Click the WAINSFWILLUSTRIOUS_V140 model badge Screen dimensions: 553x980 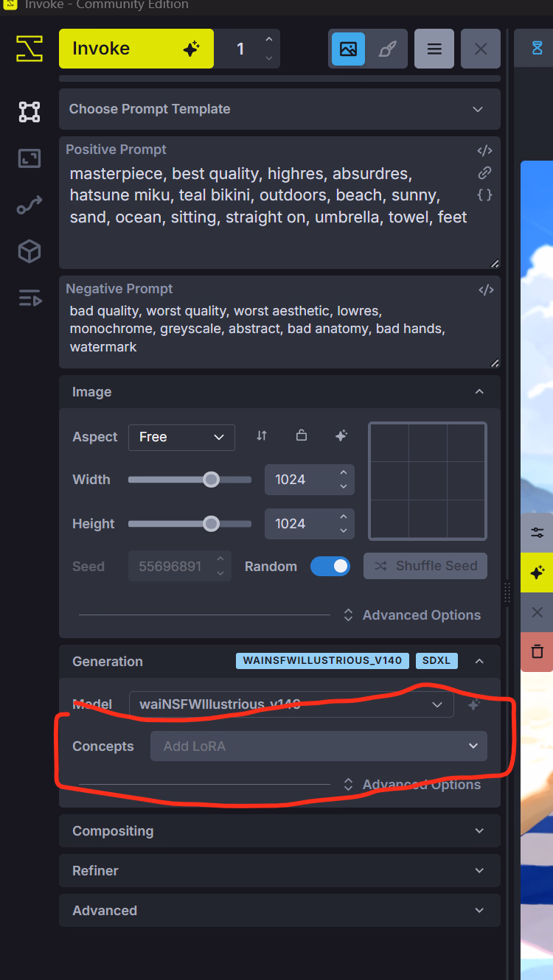(x=322, y=660)
